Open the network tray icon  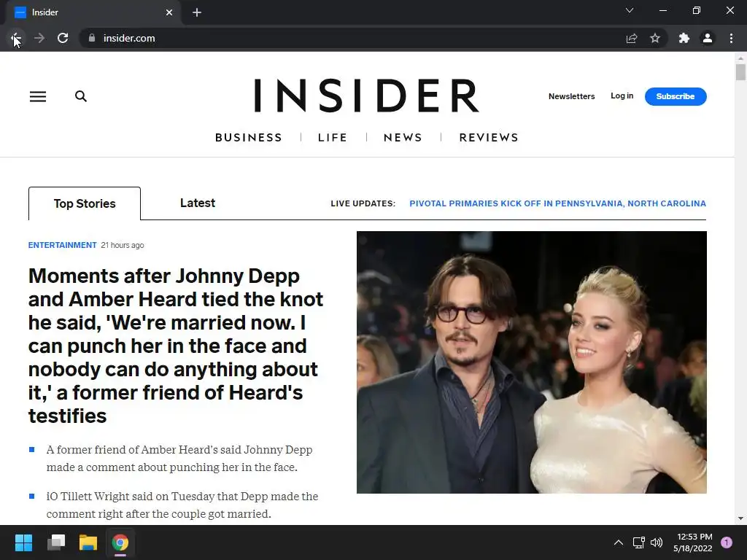coord(638,542)
